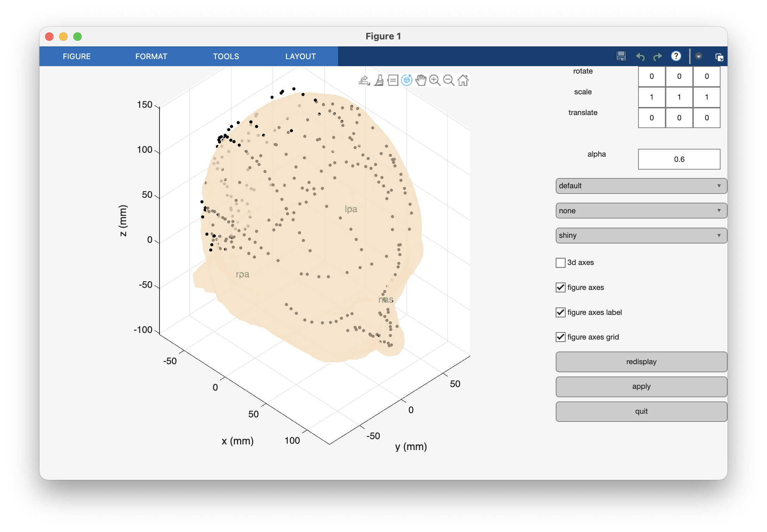Select the brush data tool
Viewport: 767px width, 532px height.
(x=379, y=80)
